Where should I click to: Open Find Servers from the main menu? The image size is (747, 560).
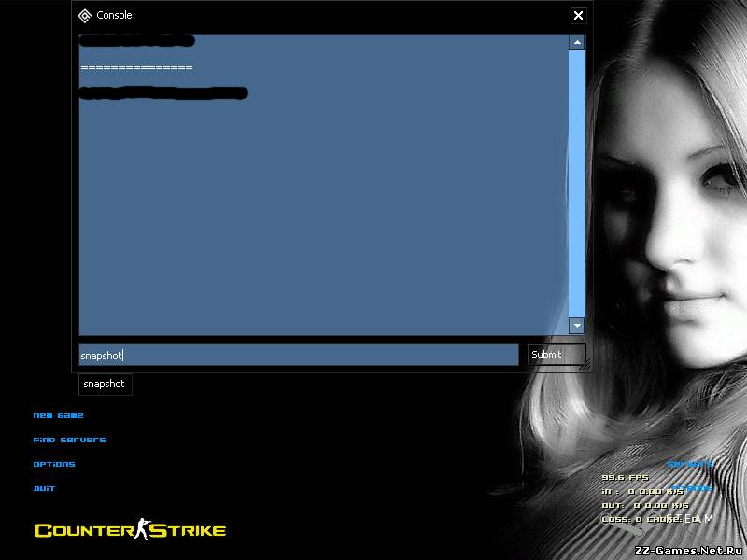(x=69, y=440)
